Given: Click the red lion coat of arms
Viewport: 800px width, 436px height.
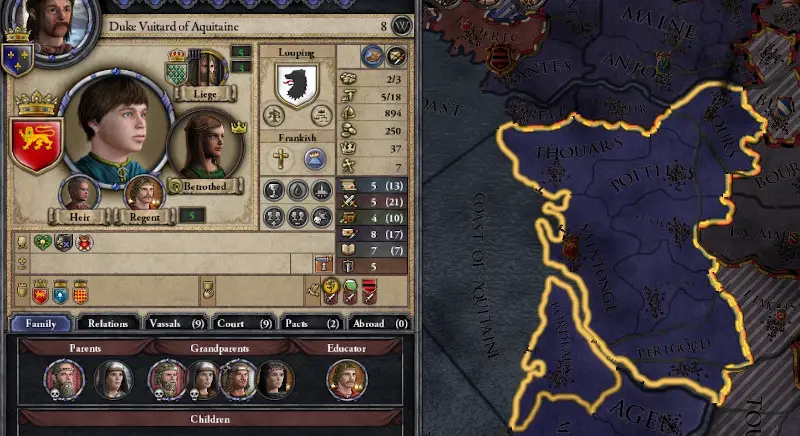Looking at the screenshot, I should [x=36, y=145].
